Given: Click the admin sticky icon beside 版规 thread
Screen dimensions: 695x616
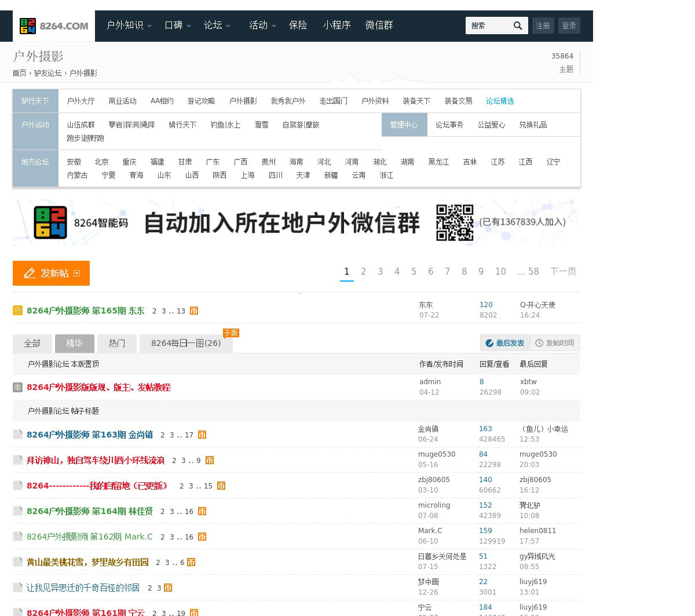Looking at the screenshot, I should point(17,387).
